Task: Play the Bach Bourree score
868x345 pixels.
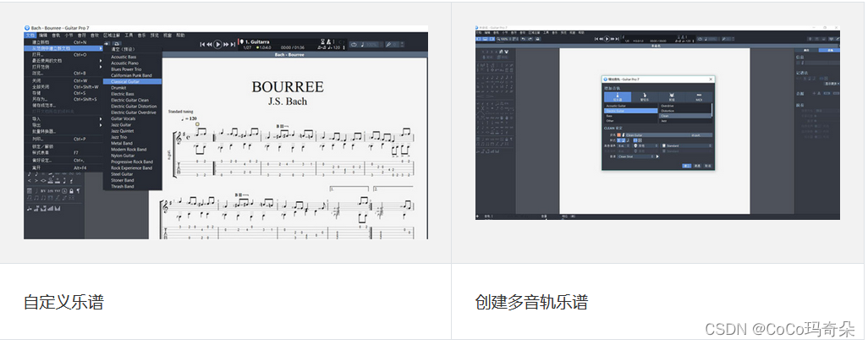Action: tap(217, 44)
